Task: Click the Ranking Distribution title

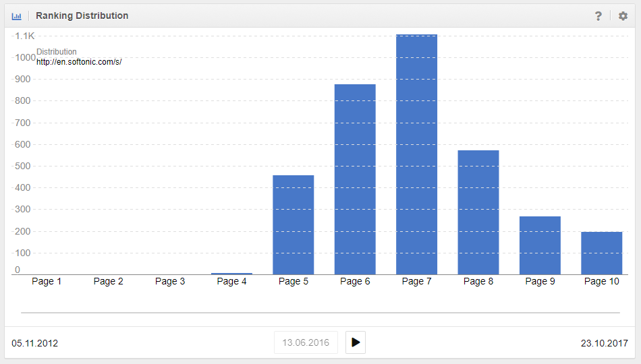Action: [82, 16]
